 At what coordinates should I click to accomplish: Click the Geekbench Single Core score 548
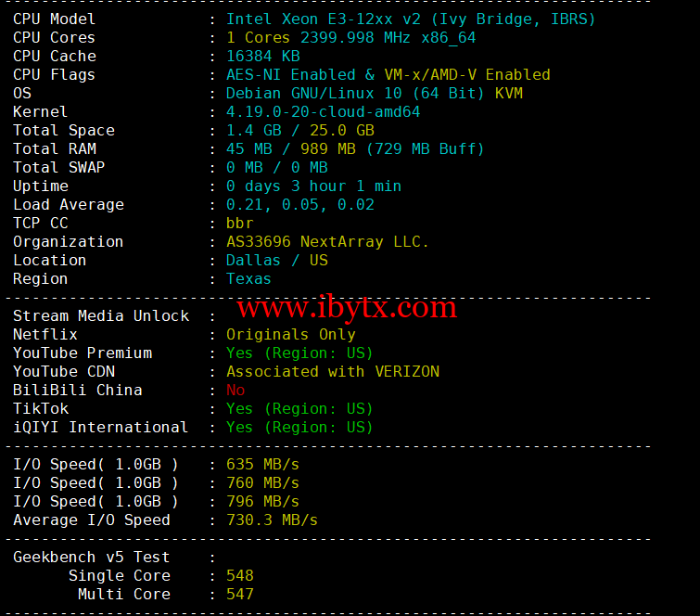(240, 576)
